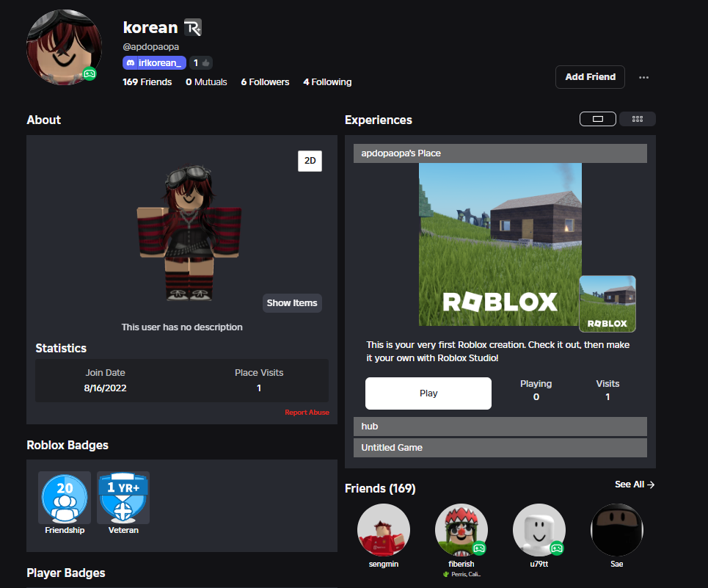
Task: Select the Friendship 20 badge
Action: coord(65,503)
